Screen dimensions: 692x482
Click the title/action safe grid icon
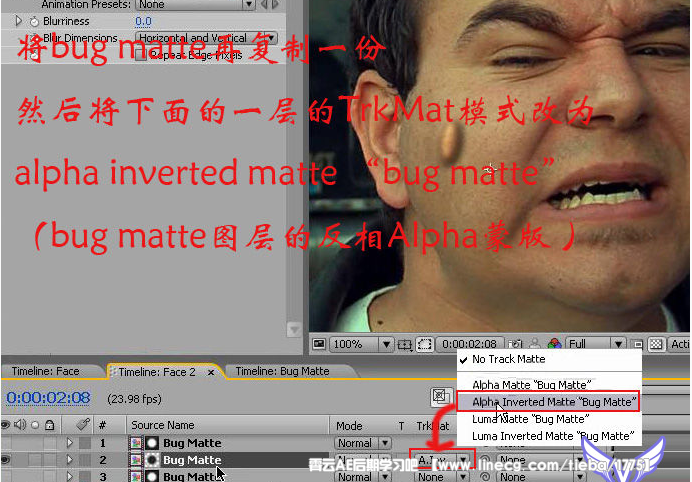pyautogui.click(x=405, y=344)
